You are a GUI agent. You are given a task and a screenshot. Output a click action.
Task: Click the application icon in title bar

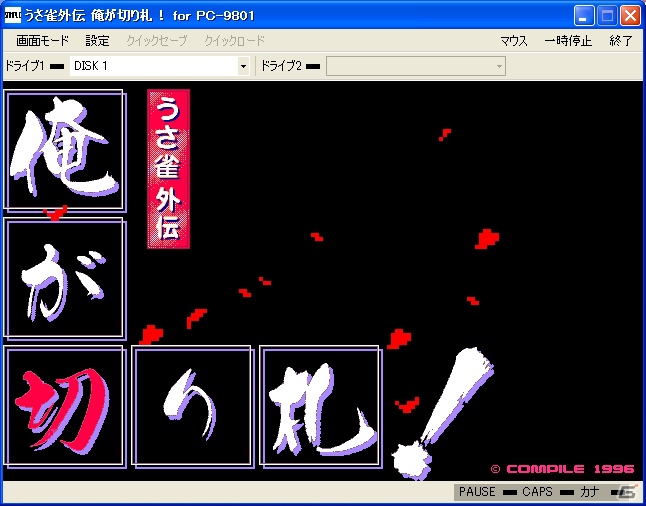click(13, 16)
